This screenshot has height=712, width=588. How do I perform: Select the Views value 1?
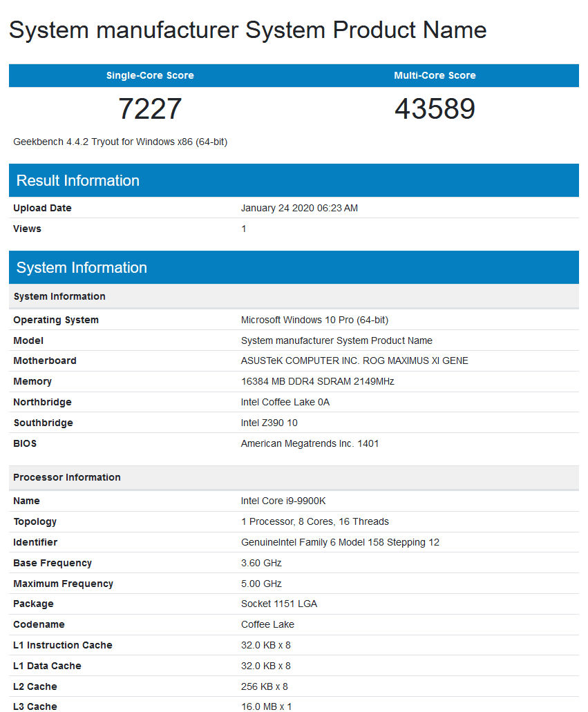(244, 229)
